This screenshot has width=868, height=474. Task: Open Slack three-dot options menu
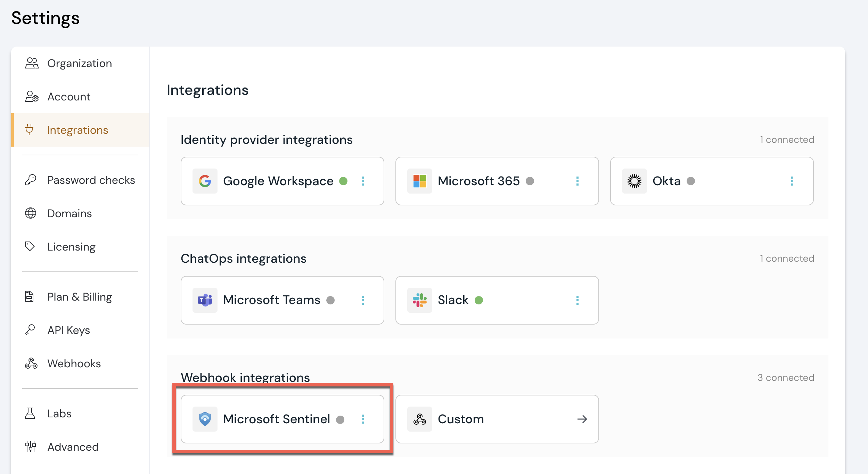click(x=578, y=300)
